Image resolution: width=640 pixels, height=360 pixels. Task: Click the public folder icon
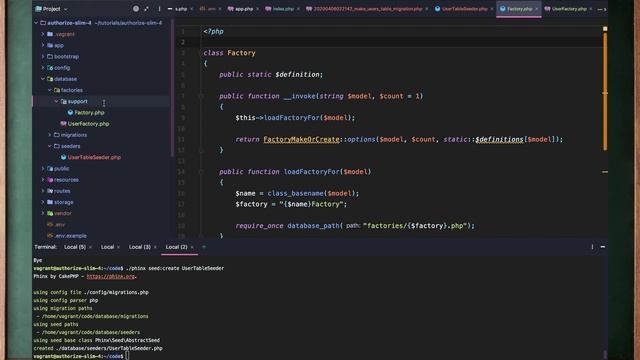coord(50,169)
